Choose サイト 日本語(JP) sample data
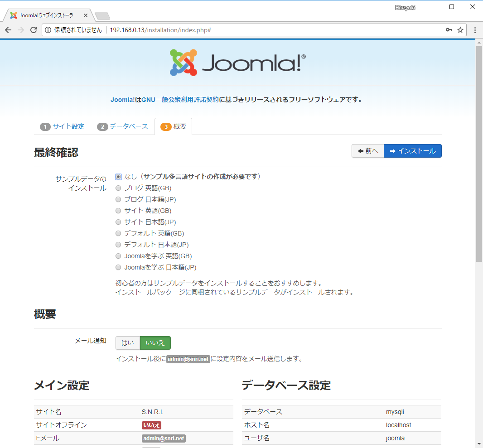This screenshot has height=448, width=483. coord(118,222)
